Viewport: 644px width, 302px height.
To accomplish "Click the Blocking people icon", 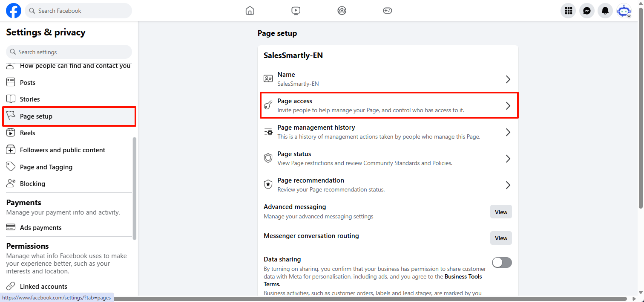I will click(x=11, y=183).
